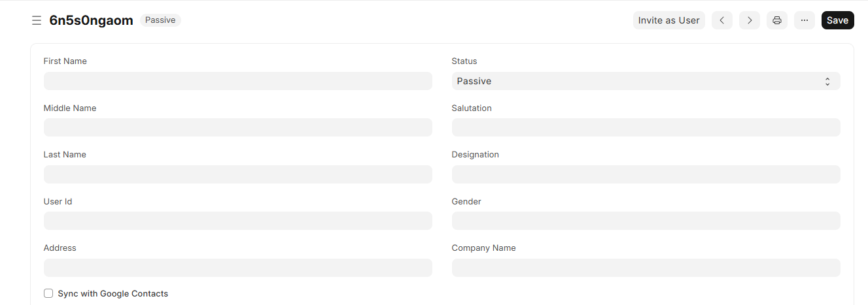This screenshot has width=868, height=305.
Task: Open the Status dropdown
Action: click(646, 81)
